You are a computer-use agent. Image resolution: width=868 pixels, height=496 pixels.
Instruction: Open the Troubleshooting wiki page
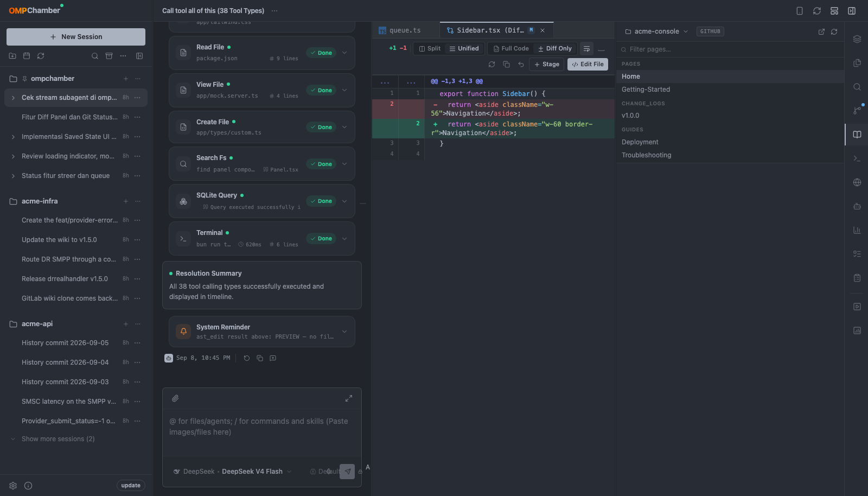tap(646, 155)
